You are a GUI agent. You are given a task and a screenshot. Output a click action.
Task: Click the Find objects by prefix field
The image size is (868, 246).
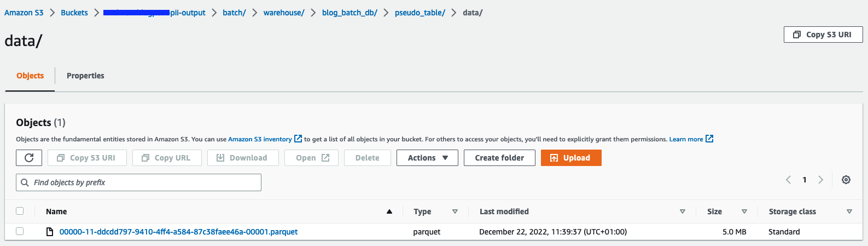(142, 182)
